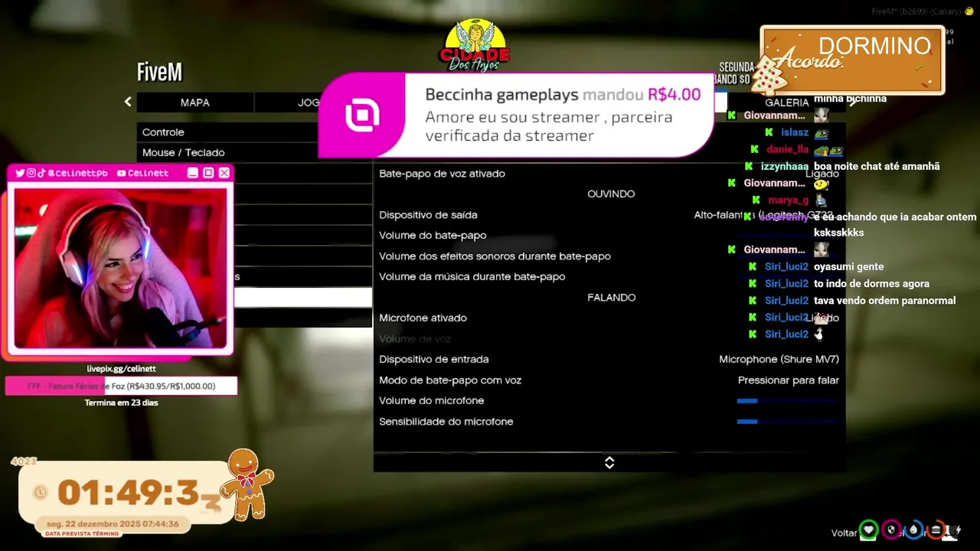Viewport: 980px width, 551px height.
Task: Click the webcam overlay maximize button
Action: coord(208,173)
